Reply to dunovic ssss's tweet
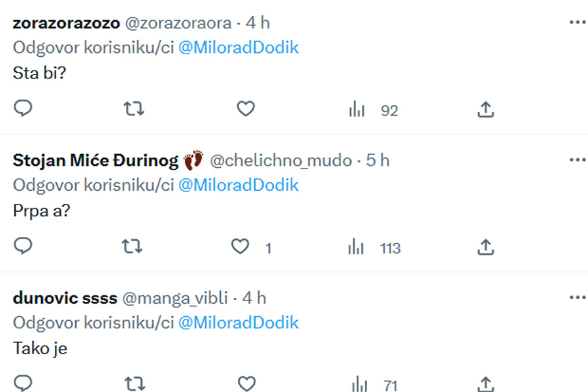 click(x=23, y=384)
